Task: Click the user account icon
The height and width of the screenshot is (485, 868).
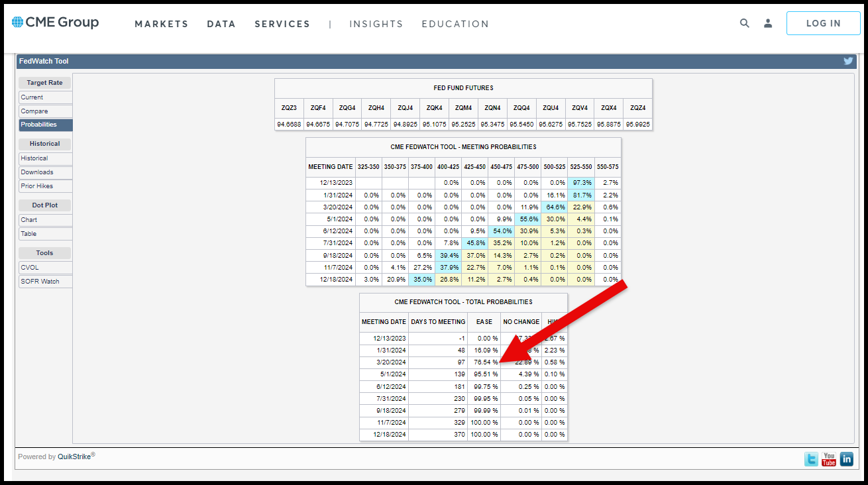Action: click(768, 23)
